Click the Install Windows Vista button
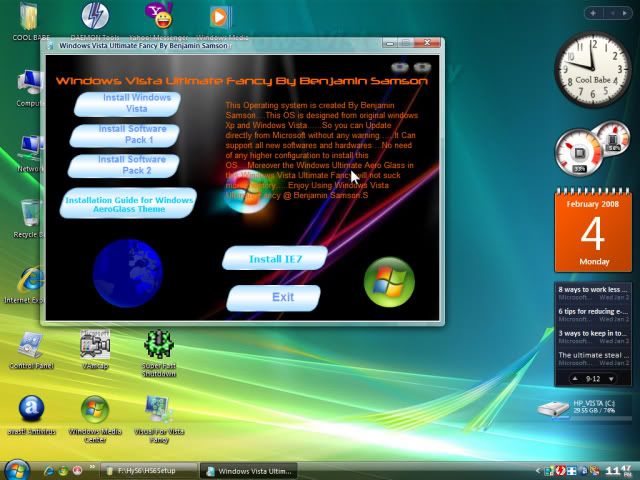The image size is (640, 480). 127,104
